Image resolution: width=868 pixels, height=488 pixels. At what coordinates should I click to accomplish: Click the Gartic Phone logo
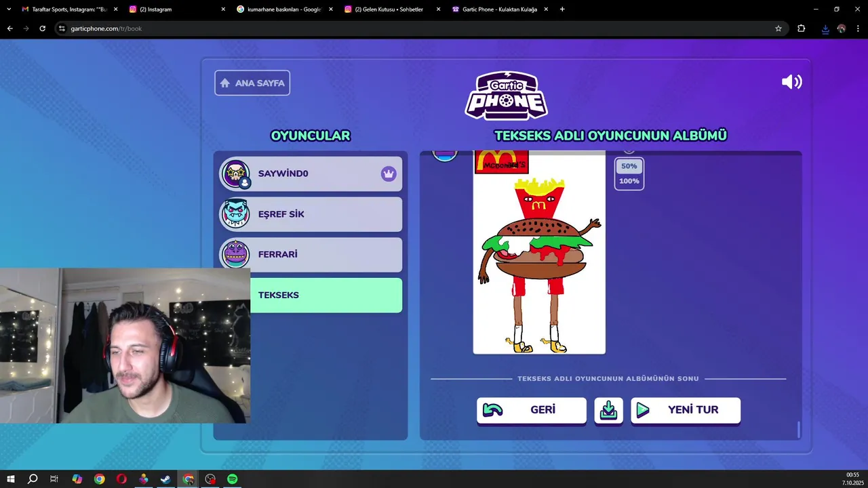(506, 96)
